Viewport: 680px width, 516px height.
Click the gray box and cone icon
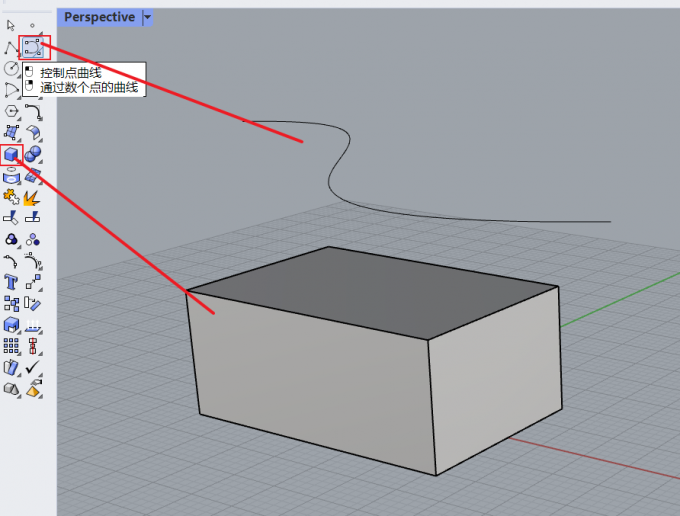(11, 389)
